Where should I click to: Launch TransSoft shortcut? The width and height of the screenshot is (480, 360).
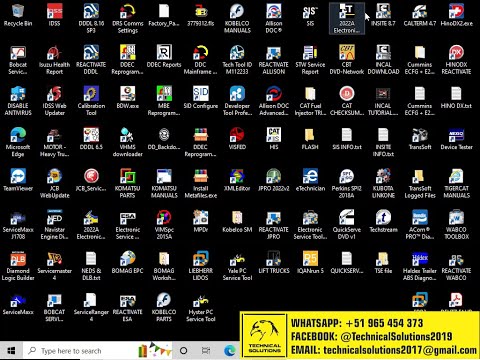[420, 139]
